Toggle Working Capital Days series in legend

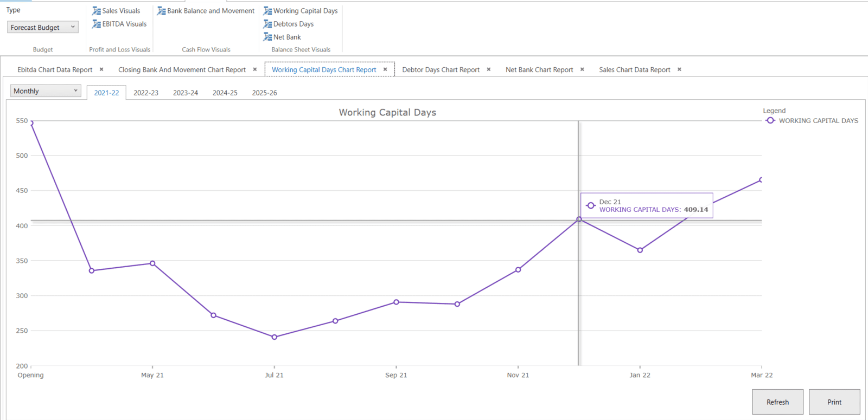coord(812,121)
